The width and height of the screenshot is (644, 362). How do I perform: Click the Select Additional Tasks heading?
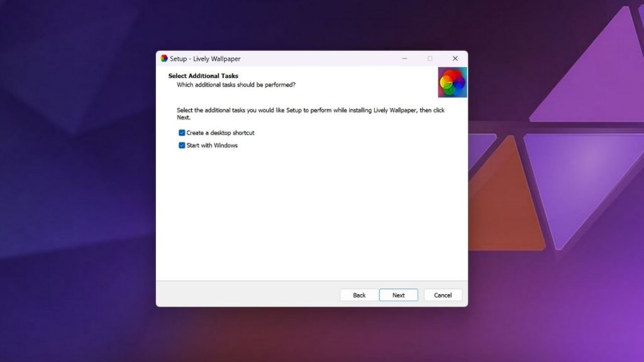(x=203, y=76)
